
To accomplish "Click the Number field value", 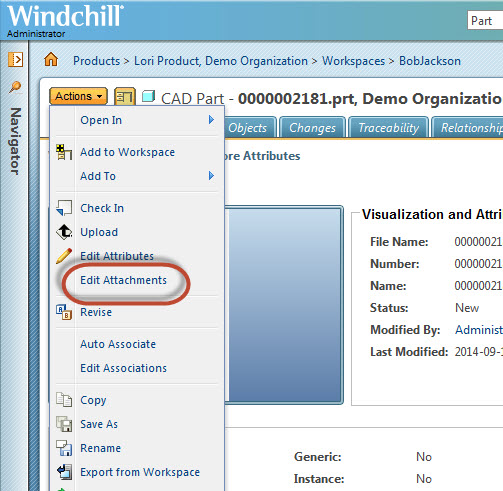I will [479, 264].
